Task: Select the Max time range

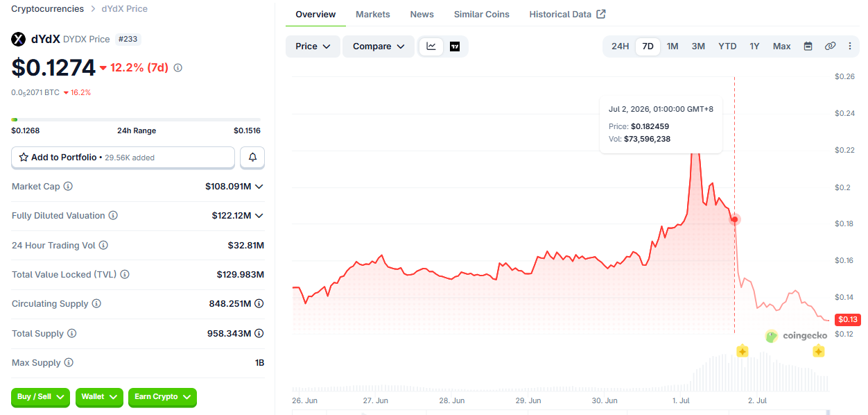Action: point(781,46)
